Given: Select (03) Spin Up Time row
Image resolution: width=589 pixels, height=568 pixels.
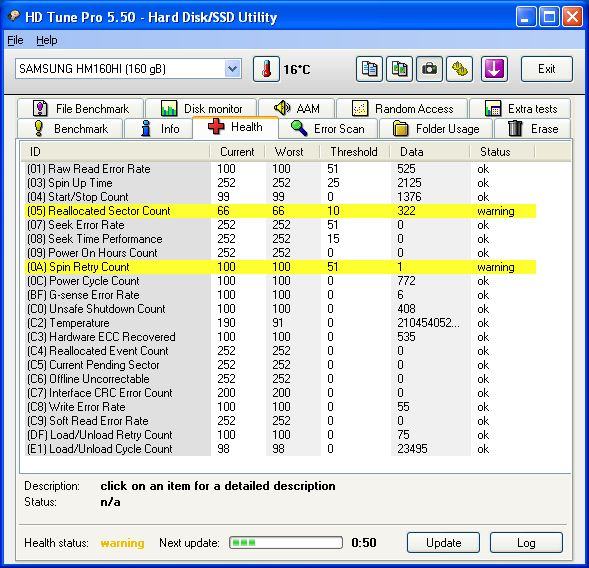Looking at the screenshot, I should click(281, 183).
